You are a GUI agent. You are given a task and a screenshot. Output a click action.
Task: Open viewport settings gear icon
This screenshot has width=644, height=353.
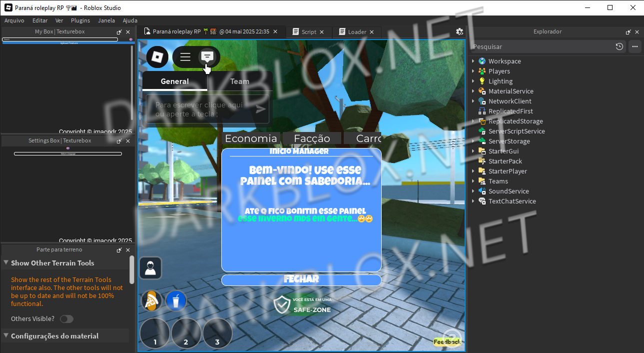pyautogui.click(x=460, y=31)
